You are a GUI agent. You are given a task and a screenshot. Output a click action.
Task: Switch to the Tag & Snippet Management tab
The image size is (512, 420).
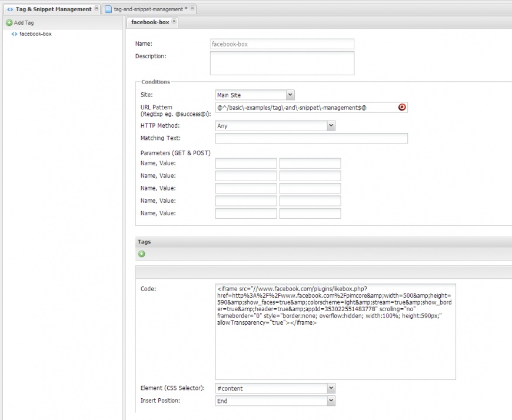pos(52,9)
